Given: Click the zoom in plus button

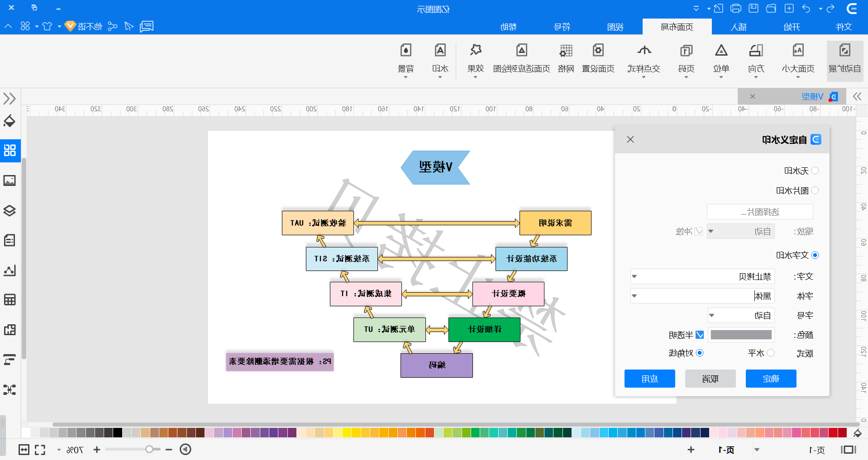Looking at the screenshot, I should click(x=97, y=450).
